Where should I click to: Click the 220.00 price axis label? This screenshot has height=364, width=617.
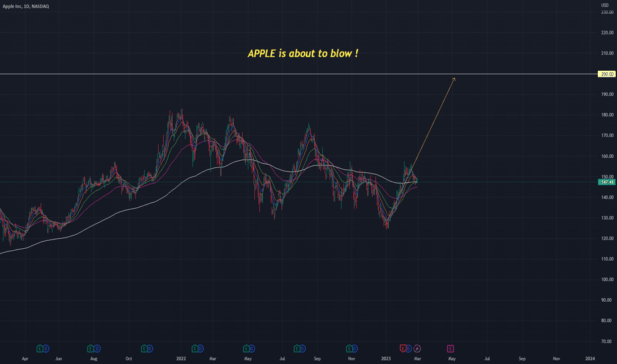tap(607, 32)
